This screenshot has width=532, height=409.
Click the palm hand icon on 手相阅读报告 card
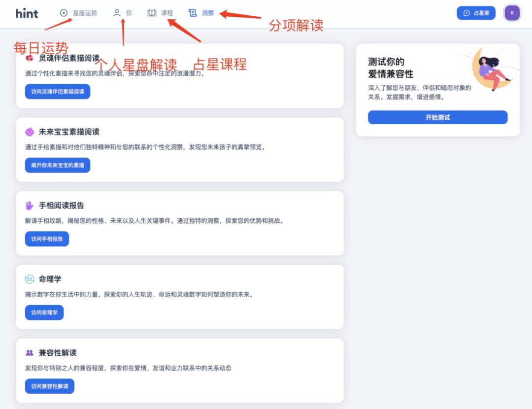(x=31, y=205)
